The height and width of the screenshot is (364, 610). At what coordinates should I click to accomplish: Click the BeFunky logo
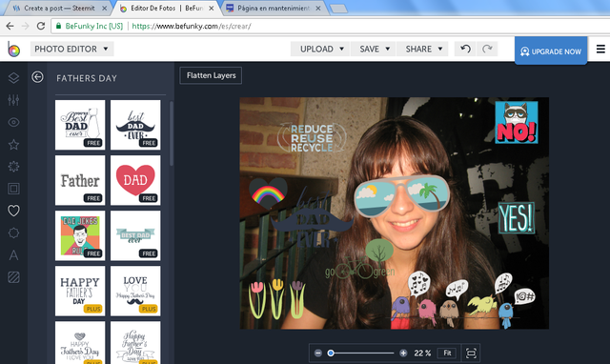click(x=13, y=49)
